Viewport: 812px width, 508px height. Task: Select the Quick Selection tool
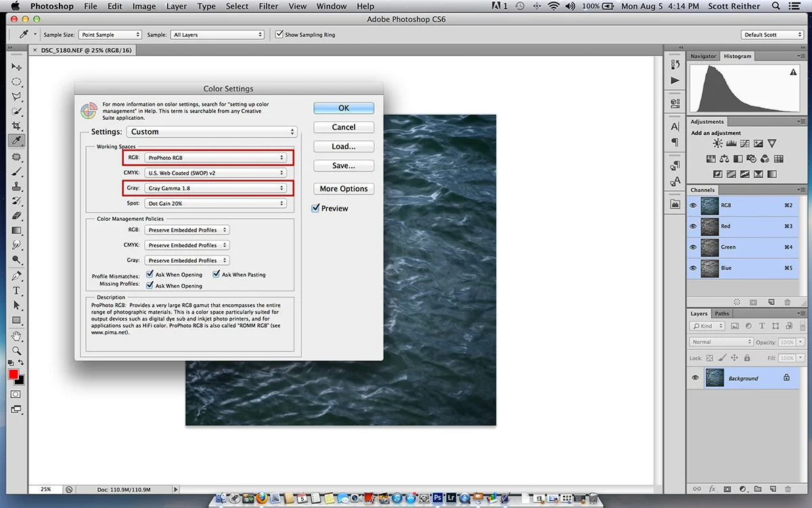click(x=17, y=112)
